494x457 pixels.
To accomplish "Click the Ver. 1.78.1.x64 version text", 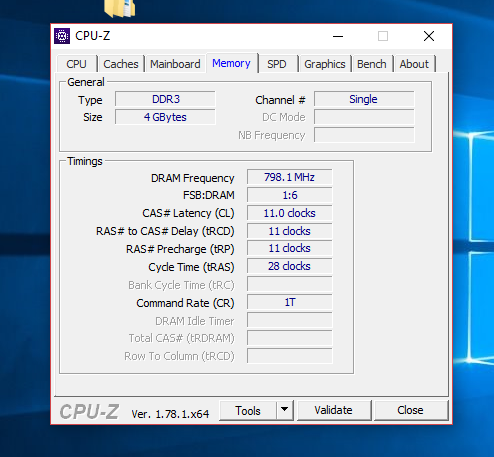I will pyautogui.click(x=170, y=414).
